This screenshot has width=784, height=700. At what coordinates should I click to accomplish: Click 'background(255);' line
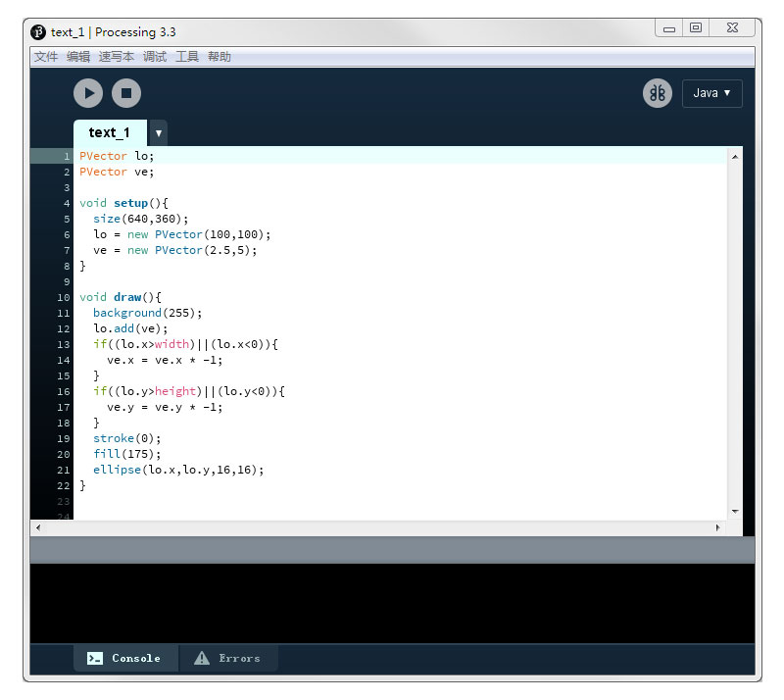148,313
